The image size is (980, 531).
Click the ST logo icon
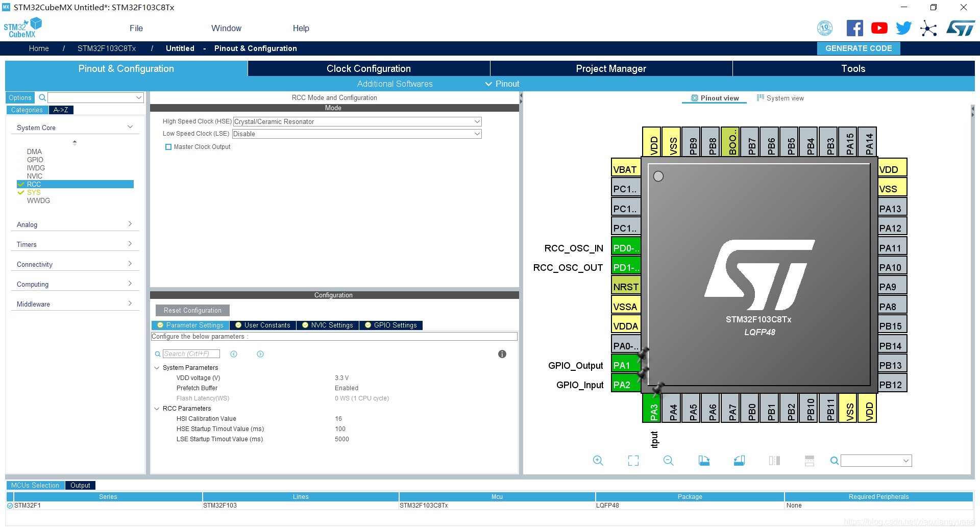click(x=961, y=28)
